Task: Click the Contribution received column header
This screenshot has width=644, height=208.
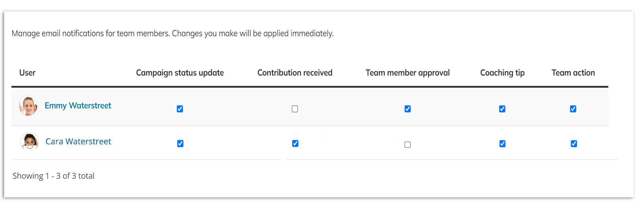Action: click(x=295, y=73)
